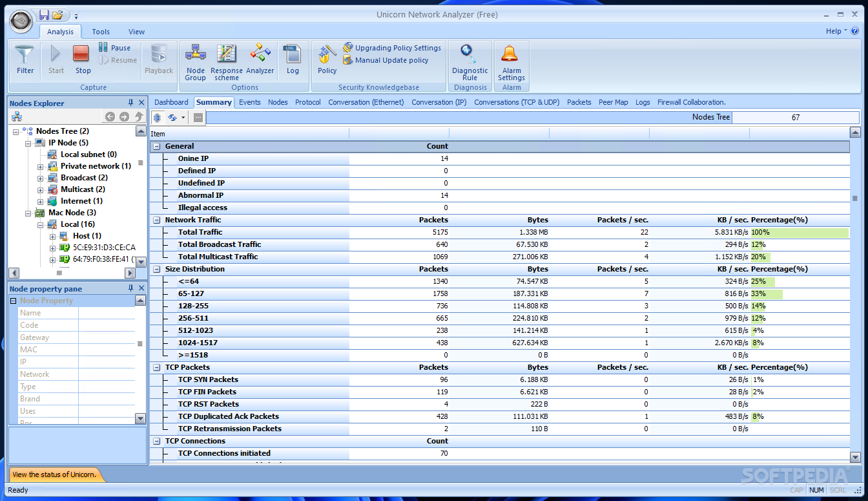Open the Node Group options
This screenshot has width=868, height=501.
pos(195,63)
